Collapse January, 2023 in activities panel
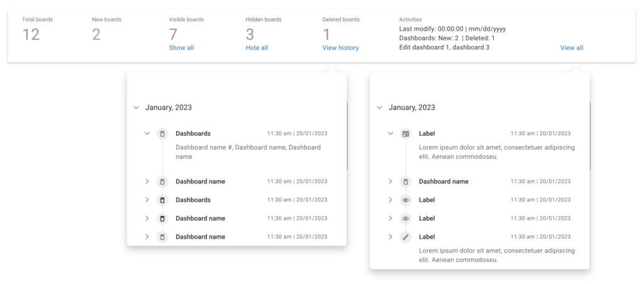This screenshot has width=644, height=284. (x=379, y=108)
